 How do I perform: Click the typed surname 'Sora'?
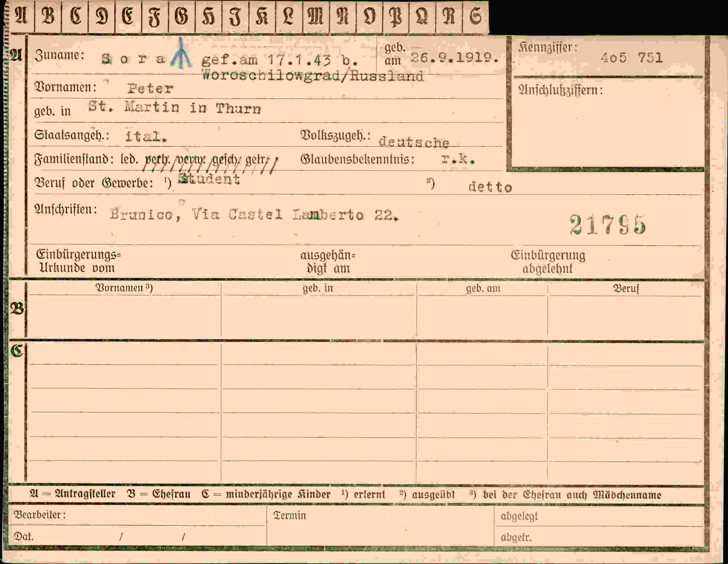(x=133, y=59)
